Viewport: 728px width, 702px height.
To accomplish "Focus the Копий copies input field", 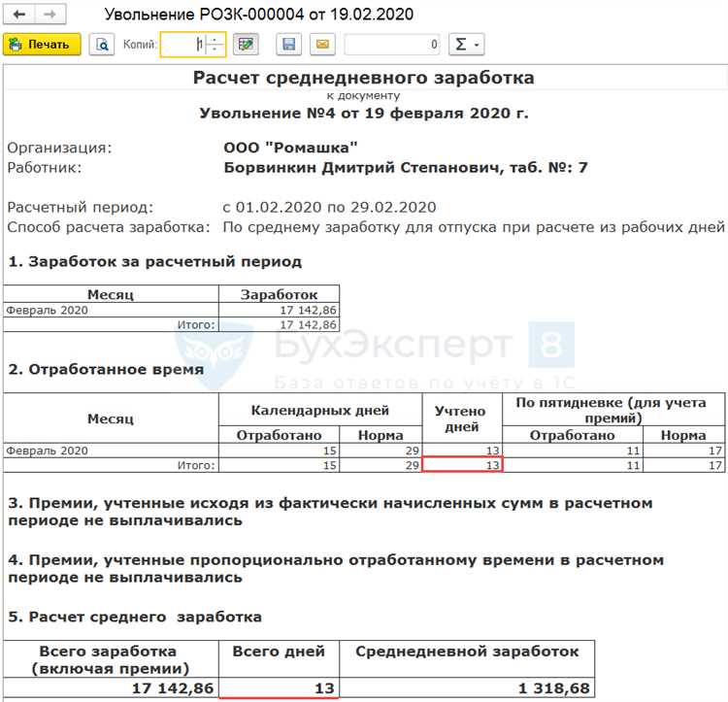I will pos(182,45).
